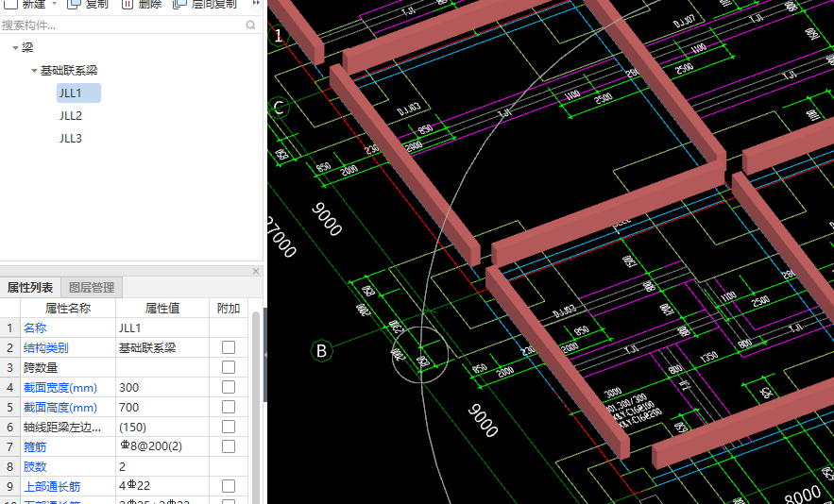This screenshot has height=504, width=834.
Task: Click the 箍筋 property name cell
Action: pyautogui.click(x=68, y=446)
